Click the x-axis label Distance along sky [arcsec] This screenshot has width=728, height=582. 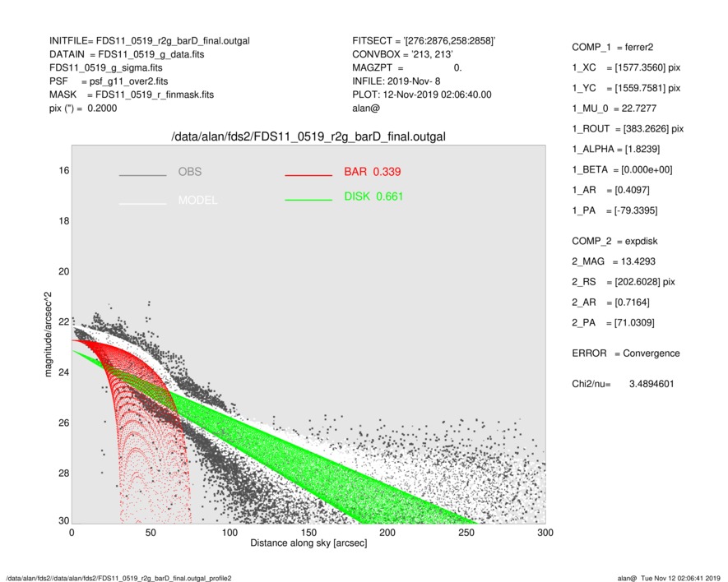(x=308, y=543)
